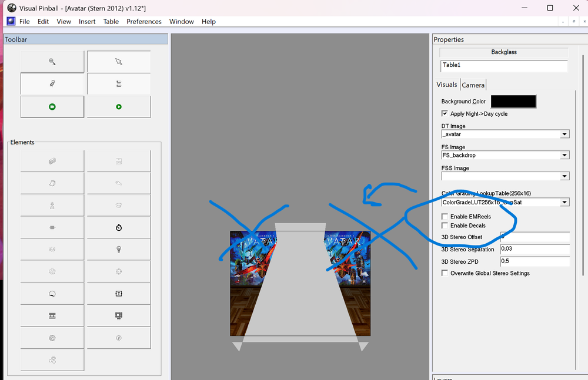588x380 pixels.
Task: Open the Edit menu
Action: click(x=43, y=22)
